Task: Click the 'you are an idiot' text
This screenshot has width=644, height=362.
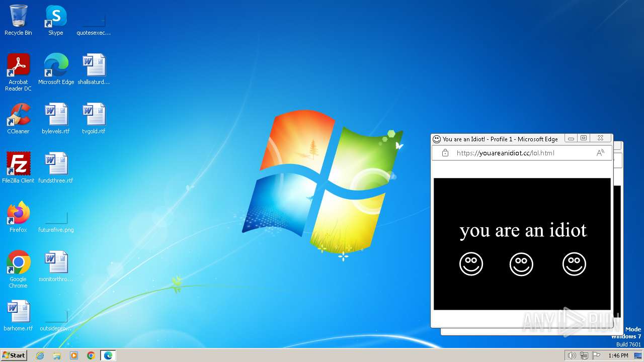Action: coord(523,230)
